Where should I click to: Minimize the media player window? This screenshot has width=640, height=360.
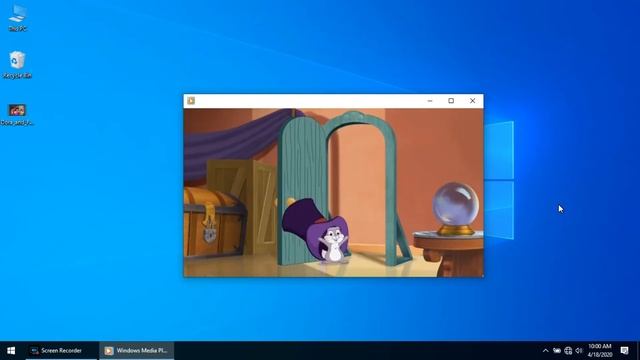coord(430,101)
